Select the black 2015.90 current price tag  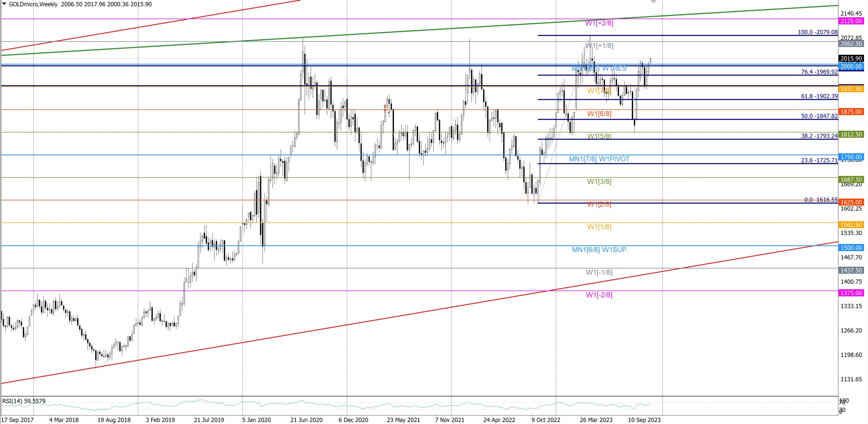pos(851,58)
